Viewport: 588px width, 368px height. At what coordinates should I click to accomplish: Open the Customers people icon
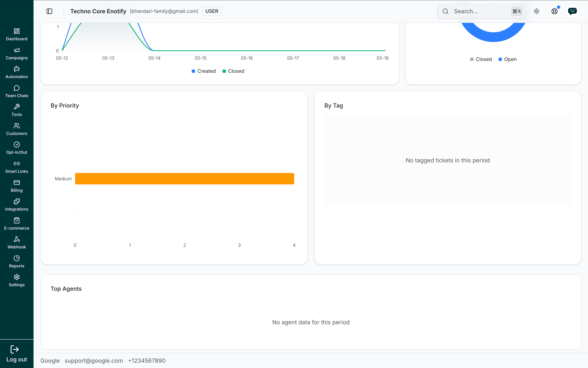click(x=17, y=126)
